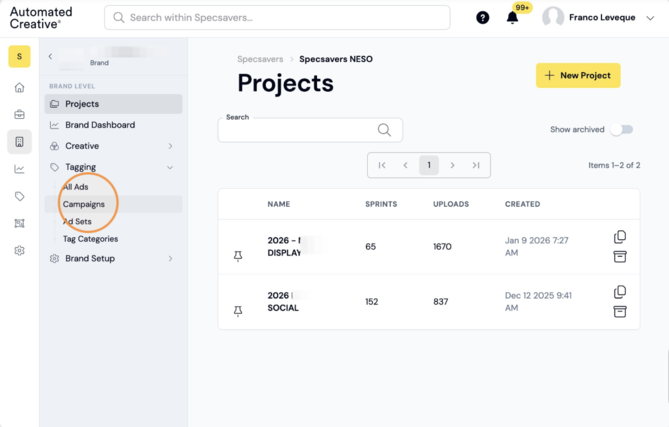
Task: Open chart icon in left rail
Action: [19, 169]
